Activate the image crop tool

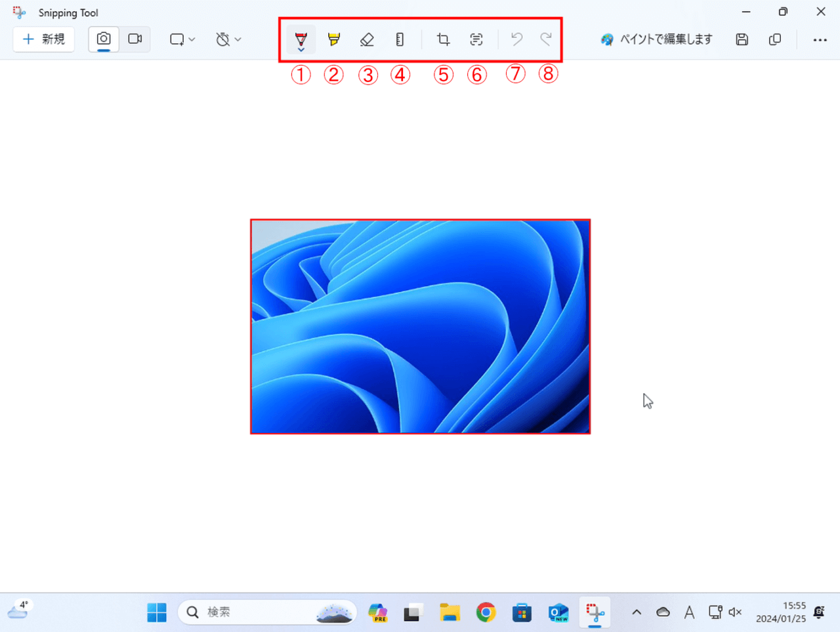pos(444,39)
